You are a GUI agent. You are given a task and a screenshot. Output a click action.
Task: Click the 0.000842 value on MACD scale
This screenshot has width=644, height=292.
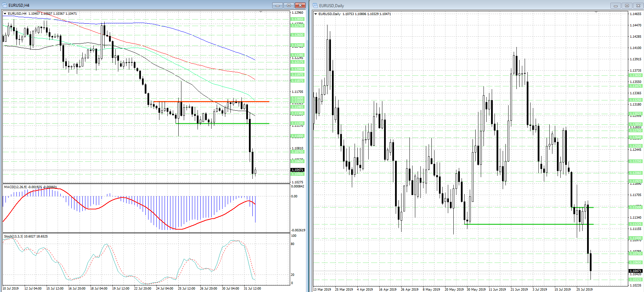tap(298, 186)
